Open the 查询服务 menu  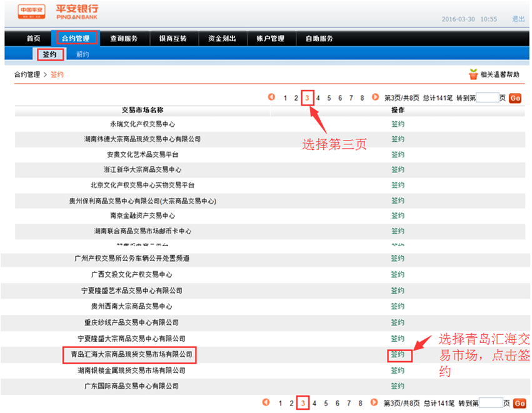tap(124, 38)
